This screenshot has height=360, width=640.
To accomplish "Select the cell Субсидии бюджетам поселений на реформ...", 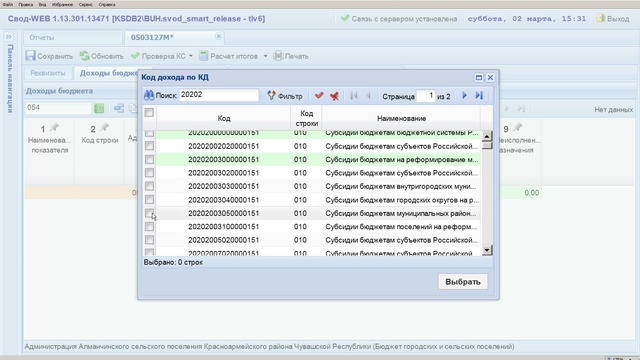I will tap(401, 227).
